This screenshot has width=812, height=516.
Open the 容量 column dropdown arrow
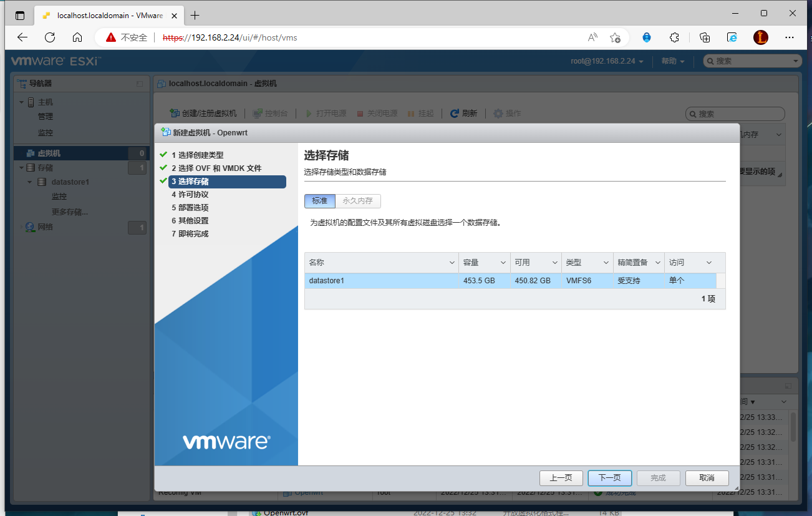503,263
